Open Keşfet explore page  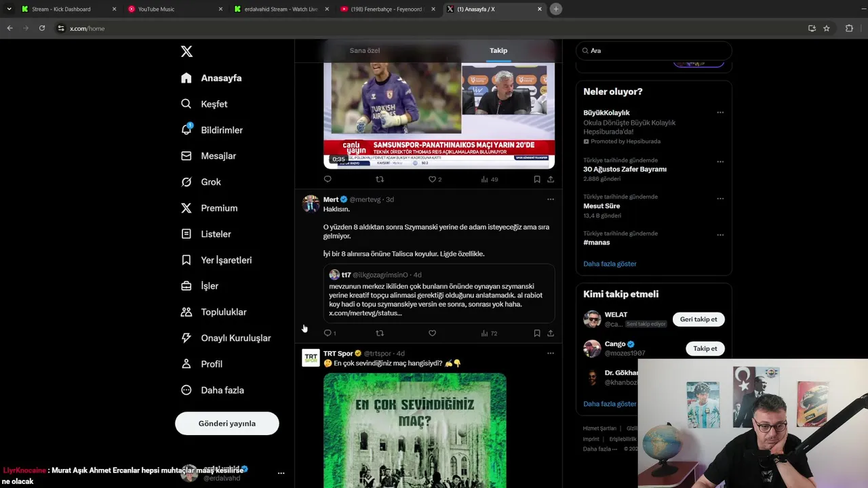point(204,104)
